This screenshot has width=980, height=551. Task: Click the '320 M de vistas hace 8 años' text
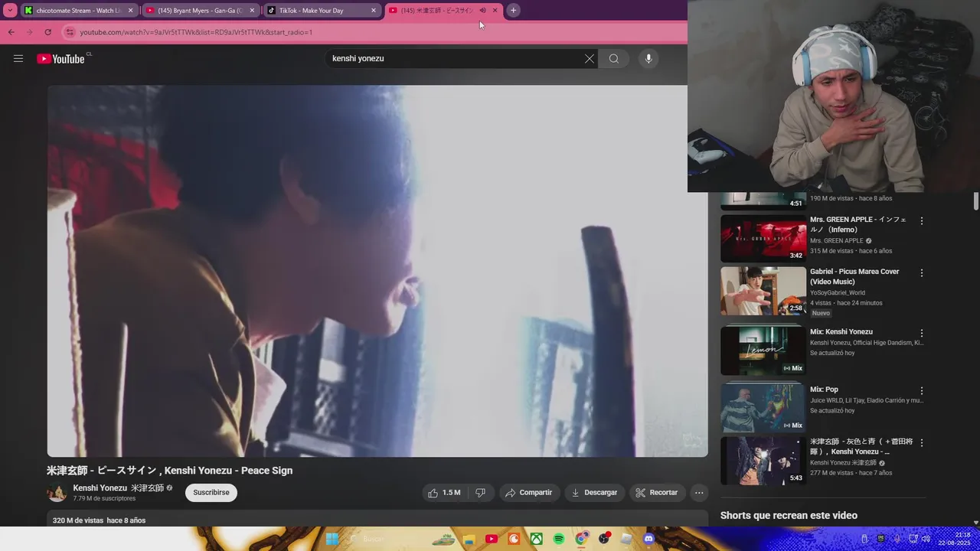[99, 520]
